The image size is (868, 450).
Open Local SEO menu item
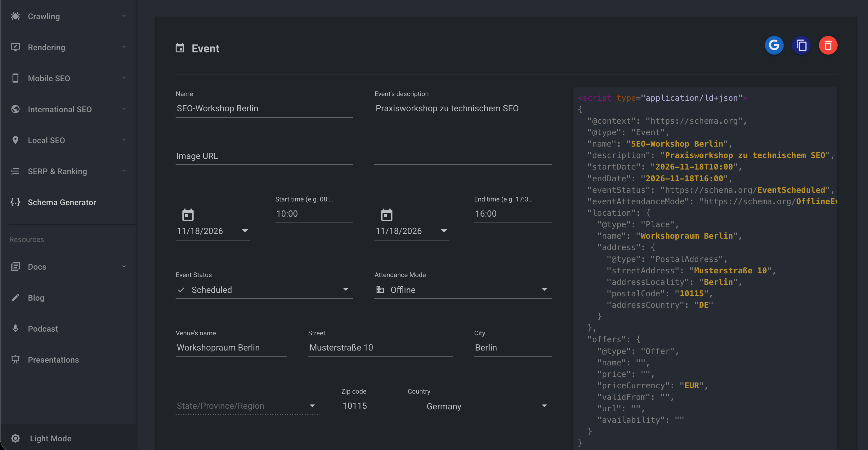pos(68,140)
